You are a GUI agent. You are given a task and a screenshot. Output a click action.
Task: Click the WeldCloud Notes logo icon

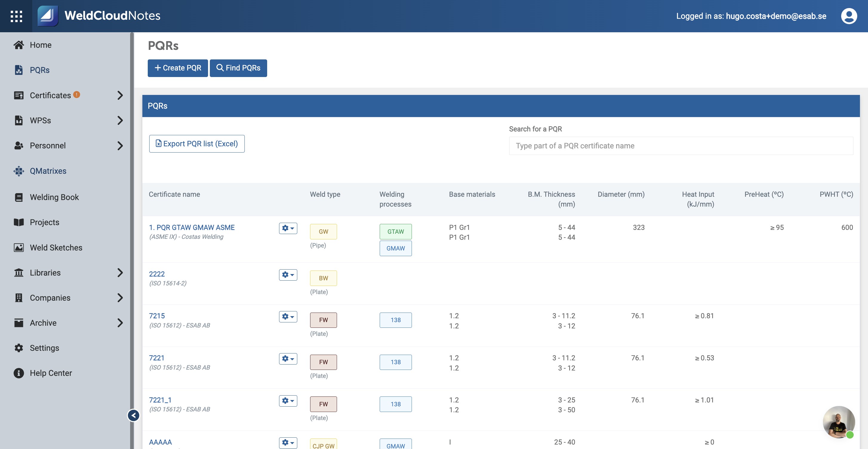(x=47, y=16)
